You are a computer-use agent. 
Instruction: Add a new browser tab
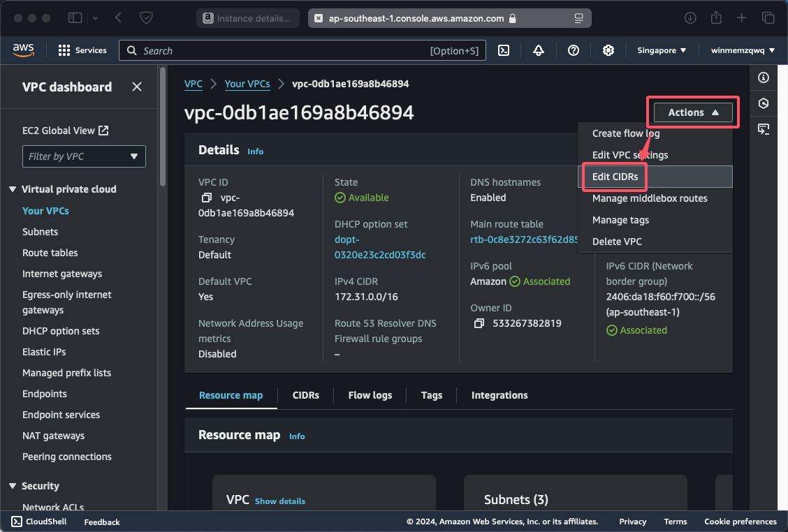[x=742, y=18]
